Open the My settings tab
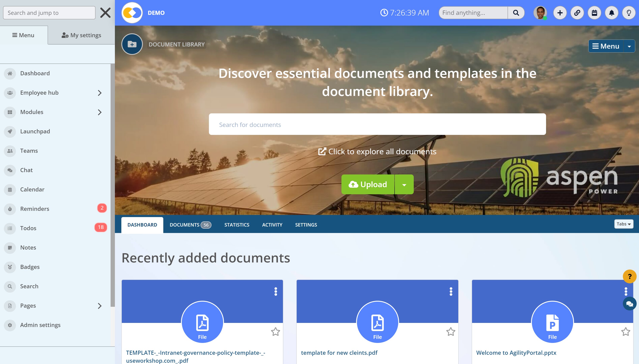This screenshot has height=364, width=639. coord(81,35)
